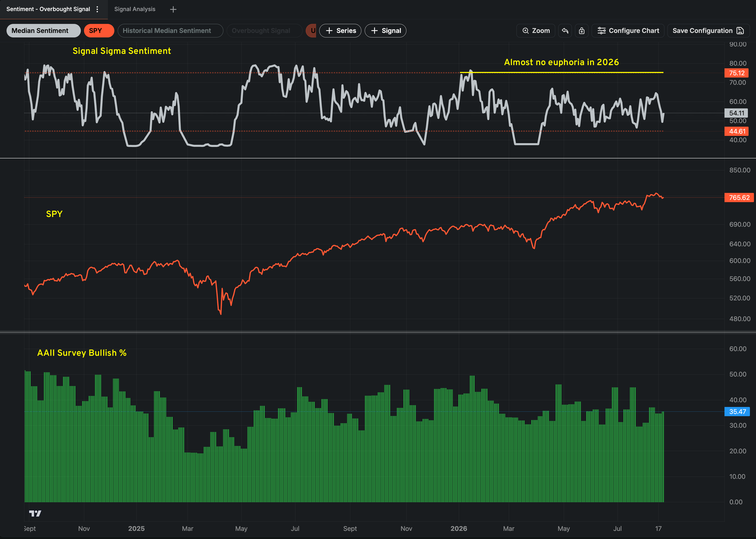Screen dimensions: 756x539
Task: Click the 'AAII Survey Bullish %' chart label
Action: 82,353
